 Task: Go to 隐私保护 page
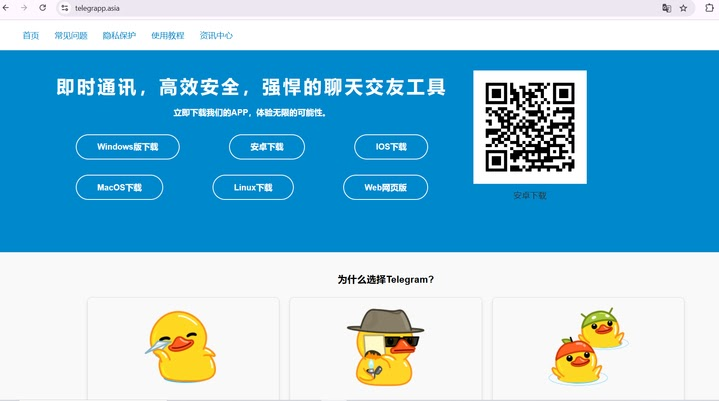[119, 35]
